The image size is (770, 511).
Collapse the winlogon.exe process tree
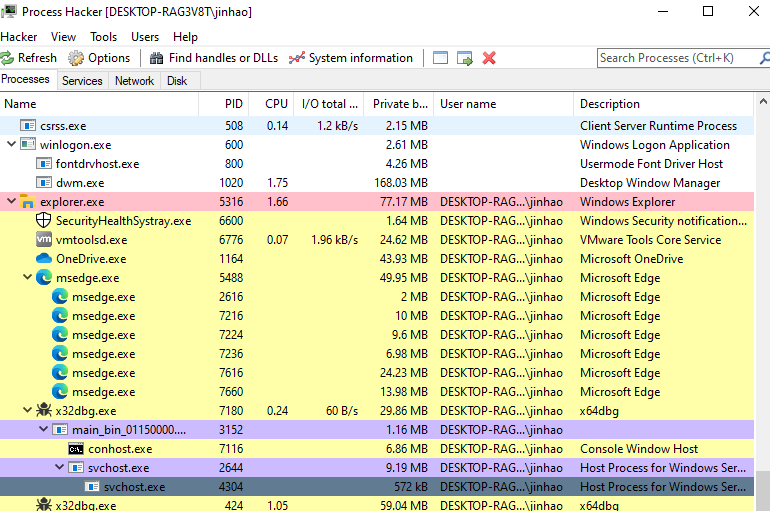pyautogui.click(x=11, y=145)
